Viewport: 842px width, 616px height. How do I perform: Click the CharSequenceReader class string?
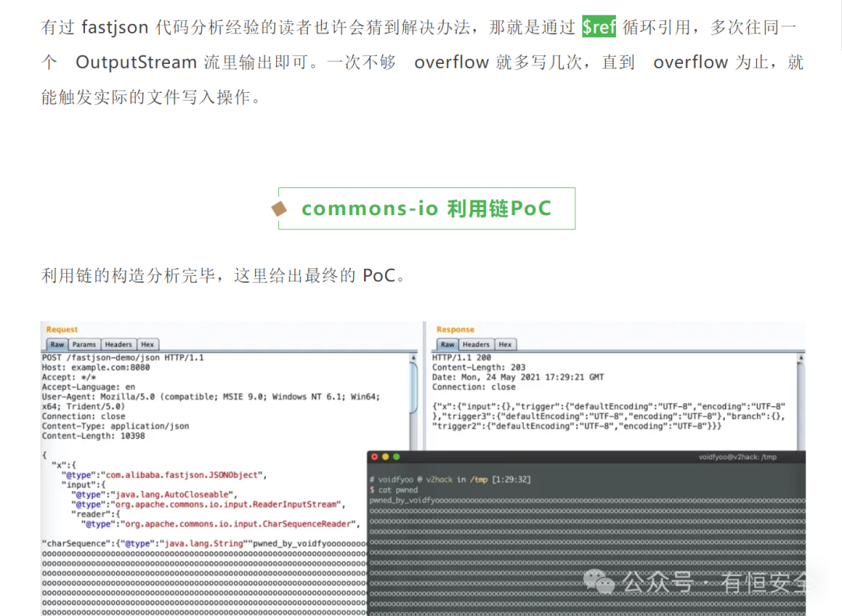(239, 524)
